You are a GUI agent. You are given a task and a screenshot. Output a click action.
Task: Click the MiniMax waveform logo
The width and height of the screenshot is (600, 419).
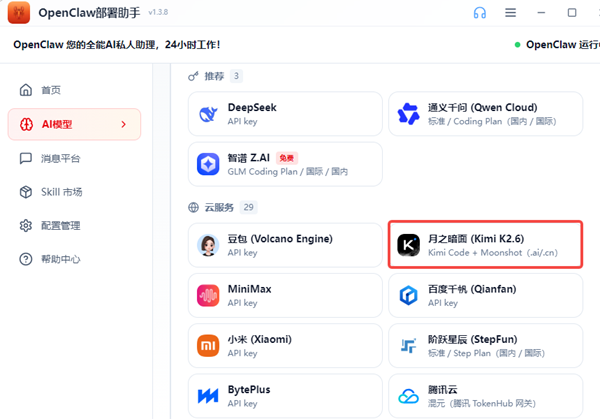tap(208, 295)
